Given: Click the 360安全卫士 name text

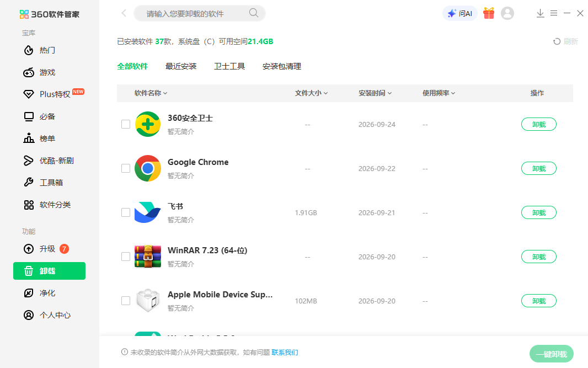Looking at the screenshot, I should point(190,118).
